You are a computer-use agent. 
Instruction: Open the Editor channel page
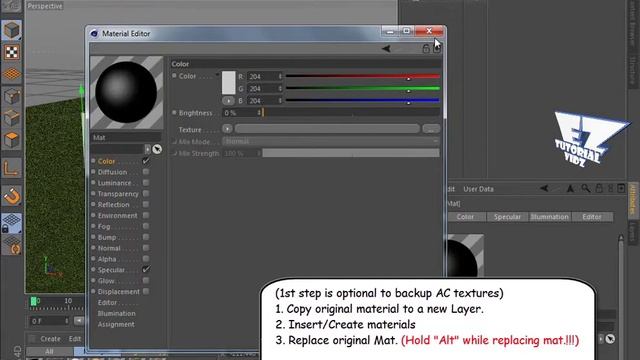click(107, 302)
